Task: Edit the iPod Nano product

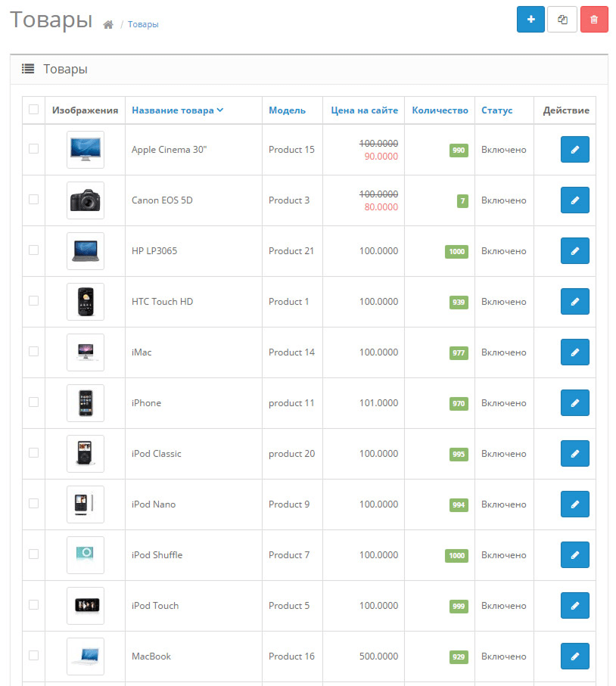Action: tap(575, 504)
